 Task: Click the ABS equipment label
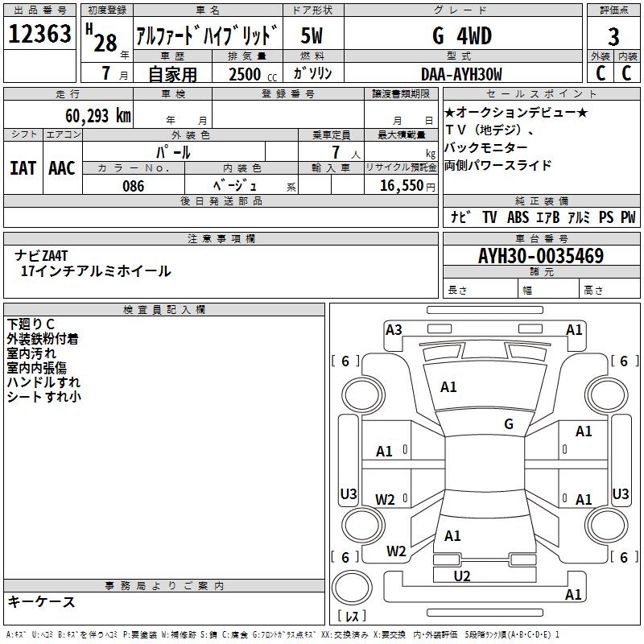point(518,217)
